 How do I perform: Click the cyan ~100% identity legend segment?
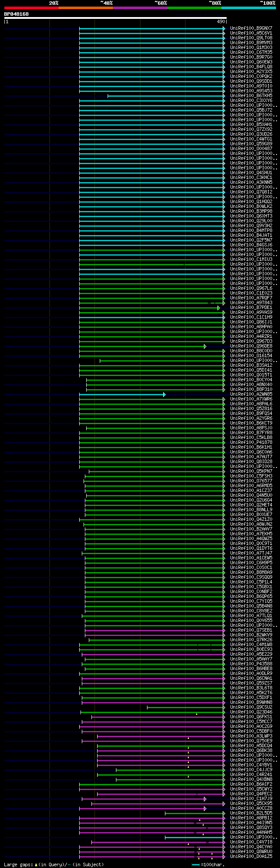pos(248,8)
